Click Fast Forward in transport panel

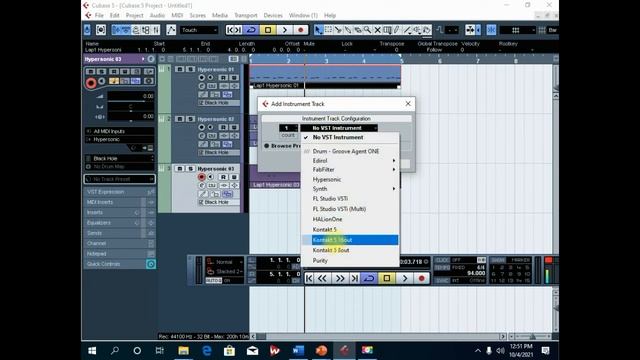coord(340,278)
